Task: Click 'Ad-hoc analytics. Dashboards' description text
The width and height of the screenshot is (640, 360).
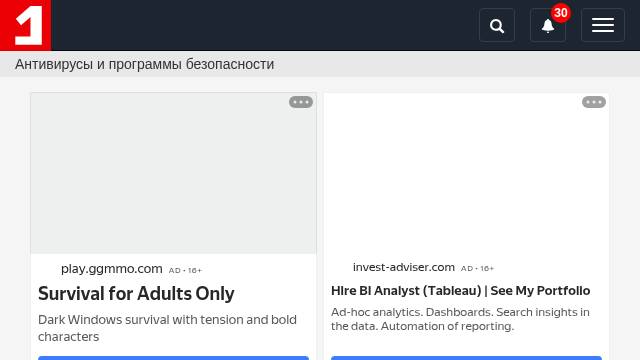Action: (460, 319)
